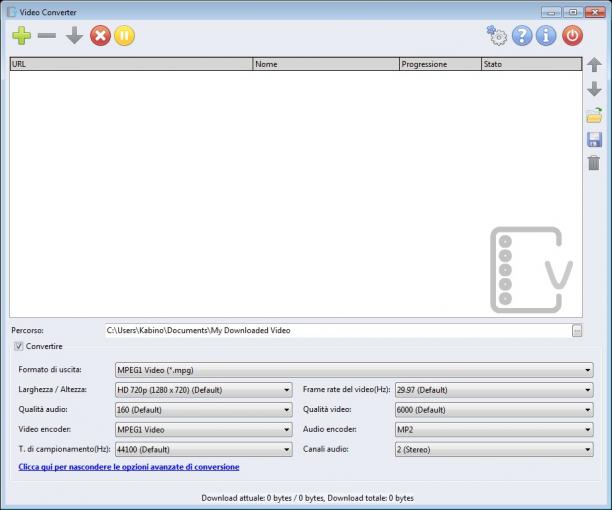Minimize the Video Converter window
This screenshot has height=510, width=612.
click(x=551, y=12)
